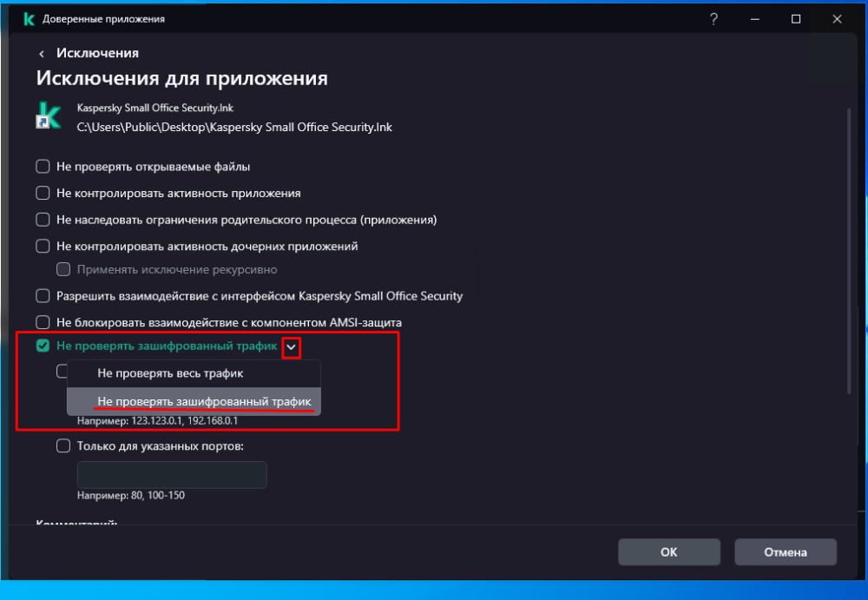The image size is (868, 600).
Task: Maximize the Доверенные приложения window
Action: click(x=796, y=19)
